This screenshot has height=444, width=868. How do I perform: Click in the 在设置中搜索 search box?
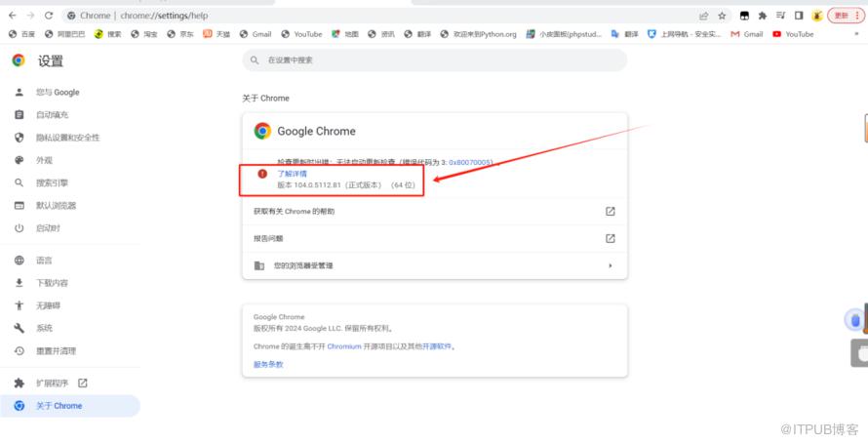coord(435,60)
